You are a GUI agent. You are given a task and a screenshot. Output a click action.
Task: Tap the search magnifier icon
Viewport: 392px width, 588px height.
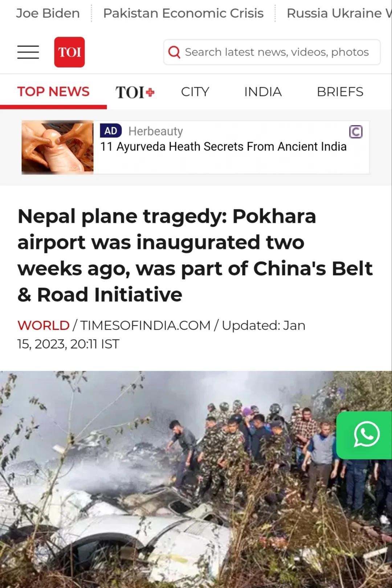174,52
